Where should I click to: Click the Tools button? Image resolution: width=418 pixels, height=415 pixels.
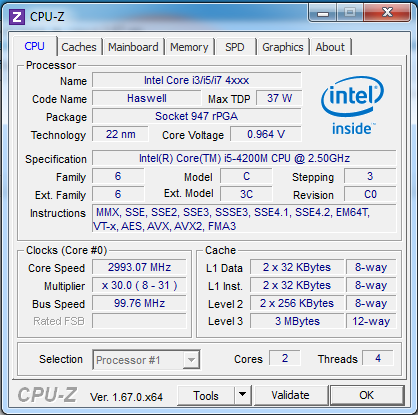coord(206,396)
